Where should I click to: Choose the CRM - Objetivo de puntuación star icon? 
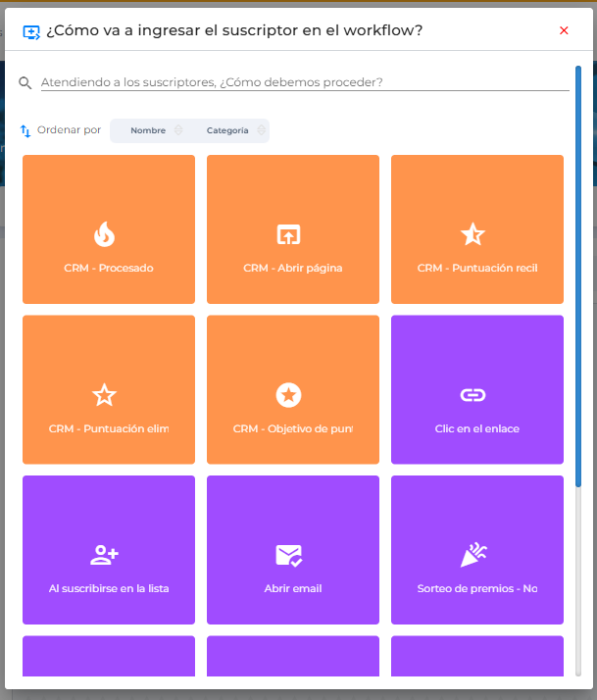[288, 395]
